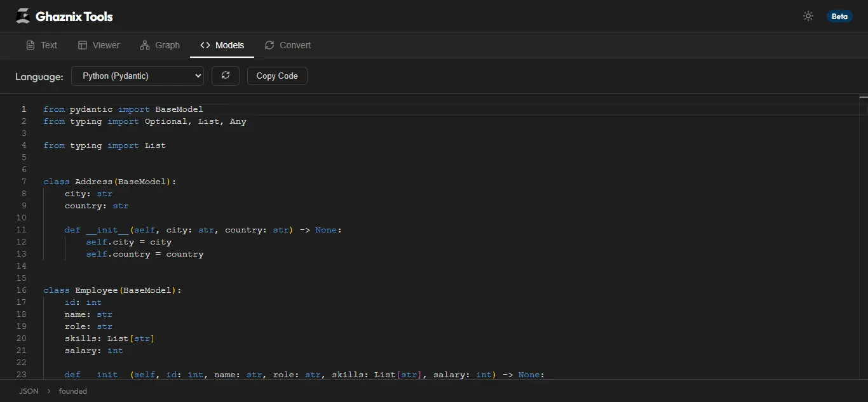Screen dimensions: 868x402
Task: Click the Copy Code button
Action: point(276,76)
